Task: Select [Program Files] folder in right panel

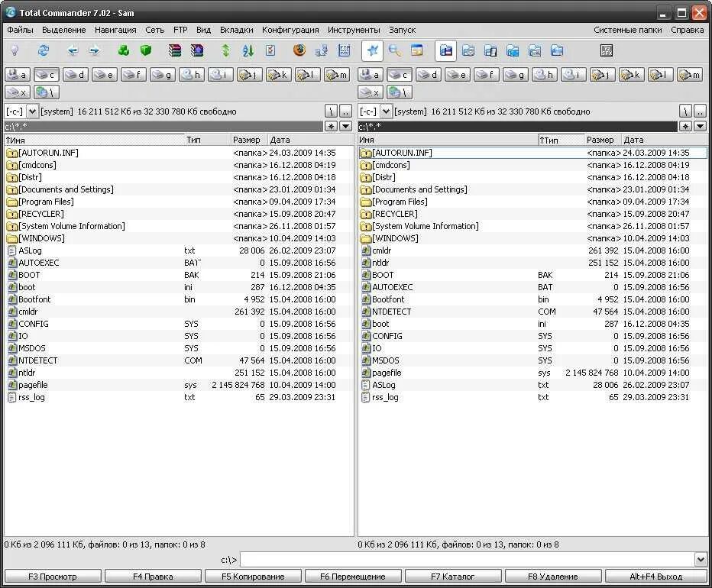Action: pyautogui.click(x=532, y=202)
